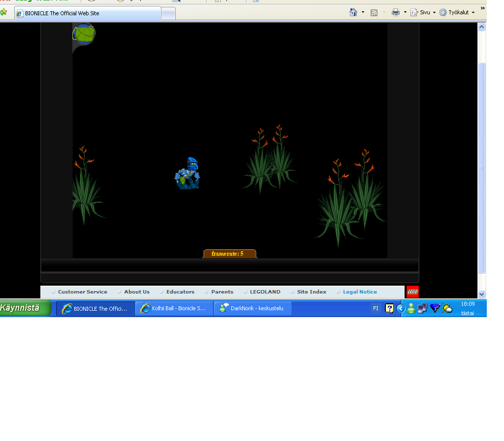Click the green leaf backpack icon
The width and height of the screenshot is (504, 441).
click(84, 34)
